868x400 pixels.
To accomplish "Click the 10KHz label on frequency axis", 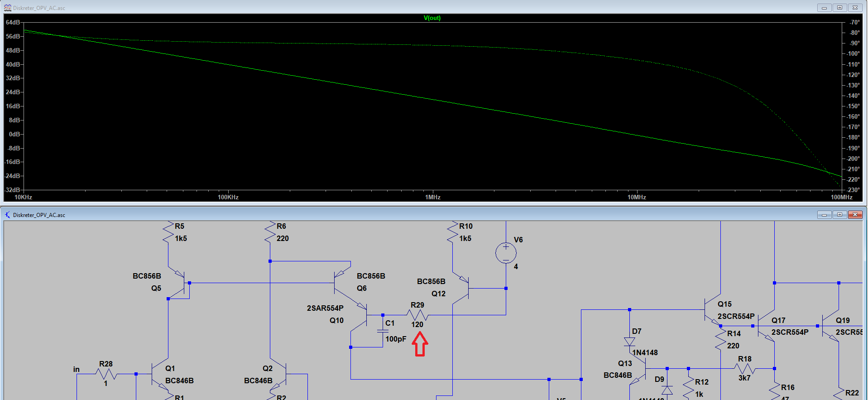I will point(24,197).
